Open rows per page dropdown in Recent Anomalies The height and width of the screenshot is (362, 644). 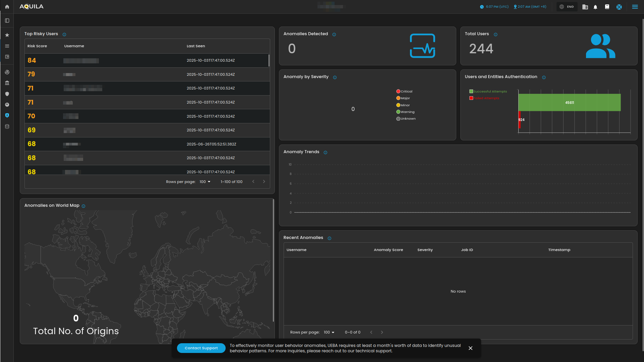[329, 332]
